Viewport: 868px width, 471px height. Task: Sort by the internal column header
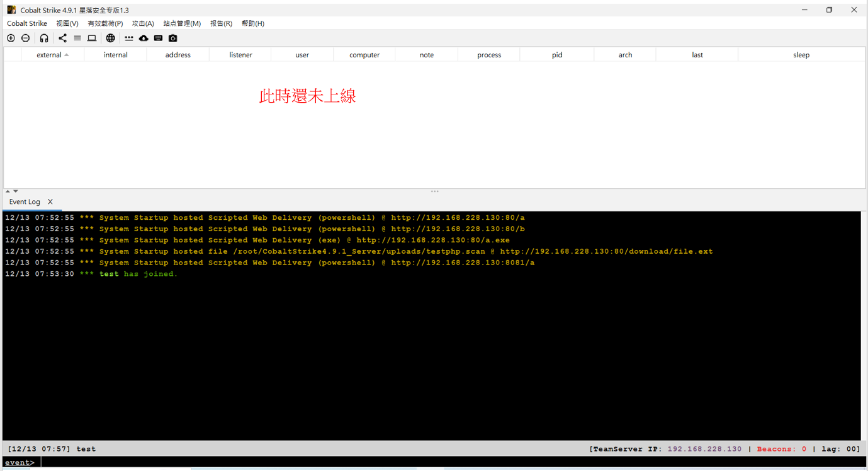[116, 55]
